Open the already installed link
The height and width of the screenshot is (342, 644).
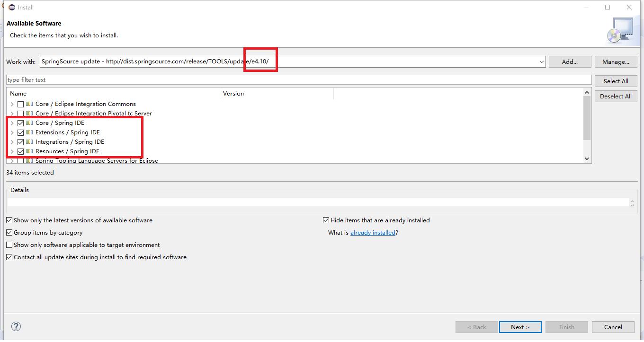click(x=373, y=233)
